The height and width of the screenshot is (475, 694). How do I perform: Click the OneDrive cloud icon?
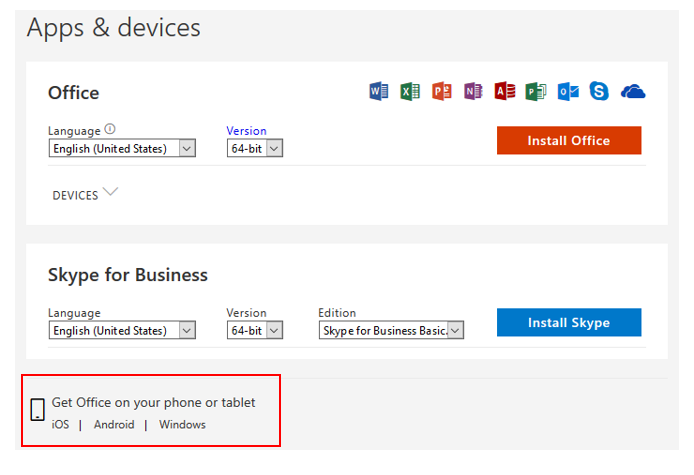(633, 92)
